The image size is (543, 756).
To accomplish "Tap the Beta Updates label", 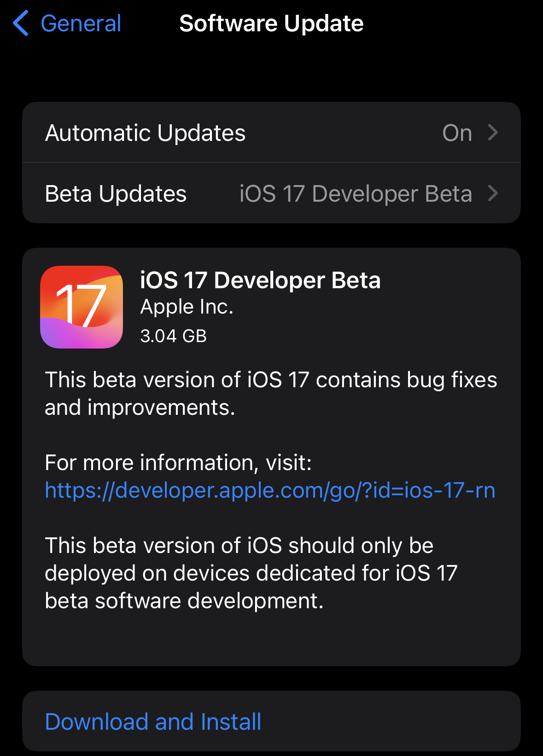I will (x=116, y=194).
